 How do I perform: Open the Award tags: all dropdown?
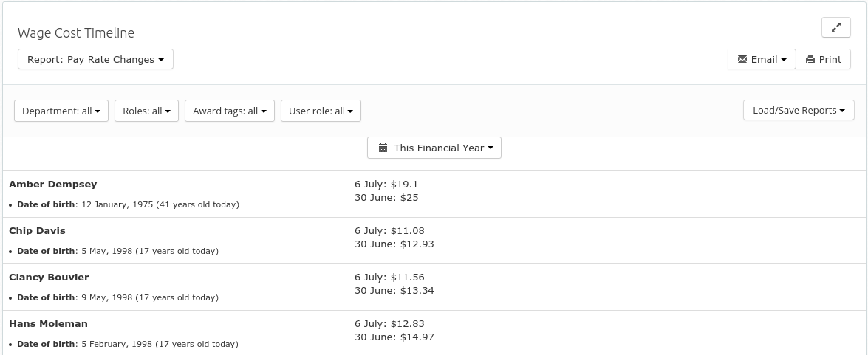229,111
